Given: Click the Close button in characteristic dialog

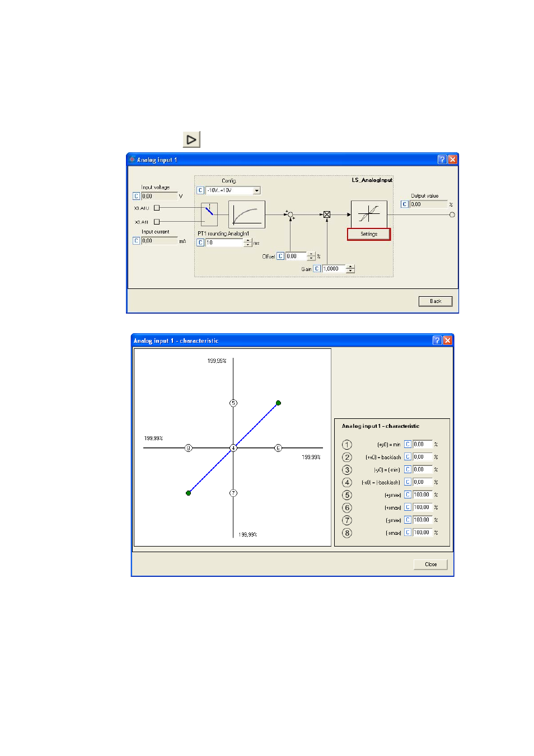Looking at the screenshot, I should pos(430,564).
